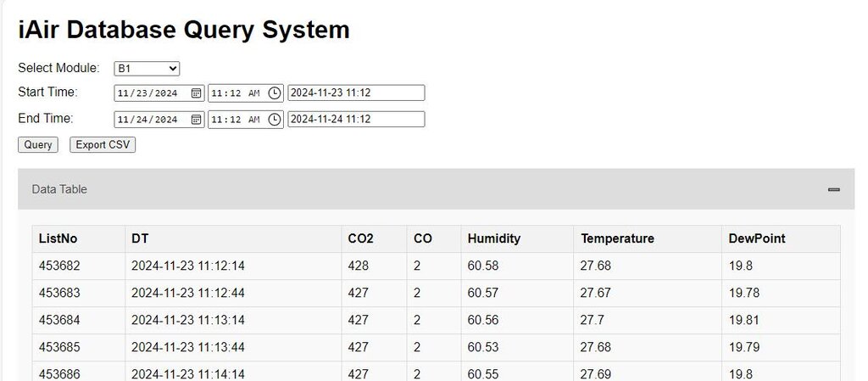Viewport: 868px width, 381px height.
Task: Open Start Time calendar picker icon
Action: [196, 93]
